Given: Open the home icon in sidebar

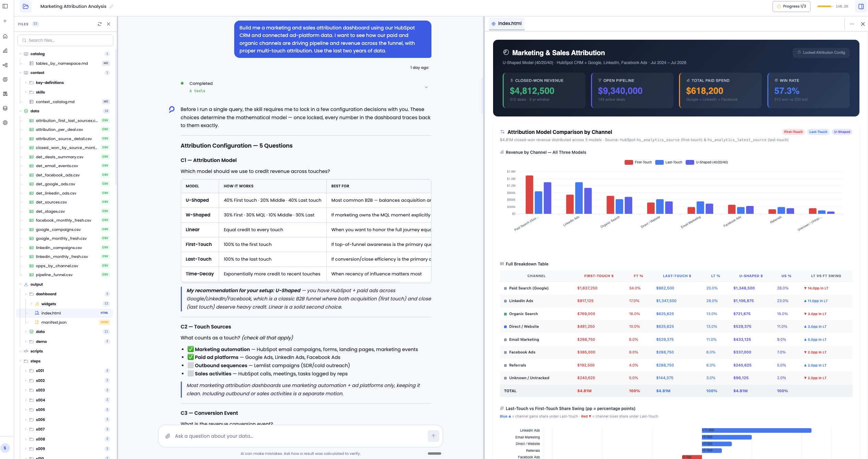Looking at the screenshot, I should click(x=5, y=36).
